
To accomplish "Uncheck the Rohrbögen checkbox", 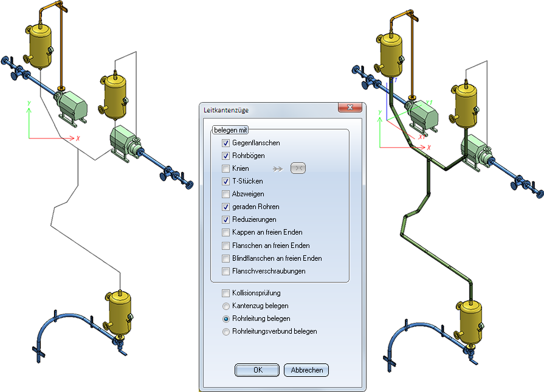I will [226, 156].
